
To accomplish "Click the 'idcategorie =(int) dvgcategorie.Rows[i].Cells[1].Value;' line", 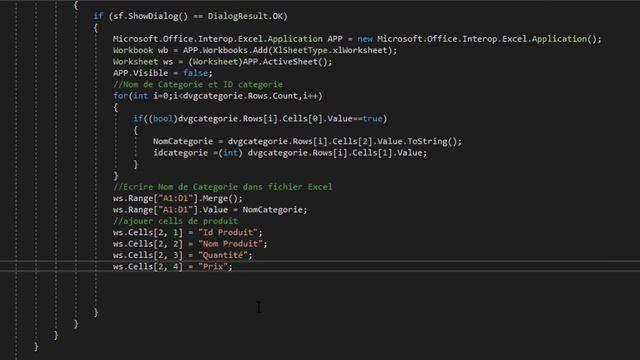I will (290, 153).
